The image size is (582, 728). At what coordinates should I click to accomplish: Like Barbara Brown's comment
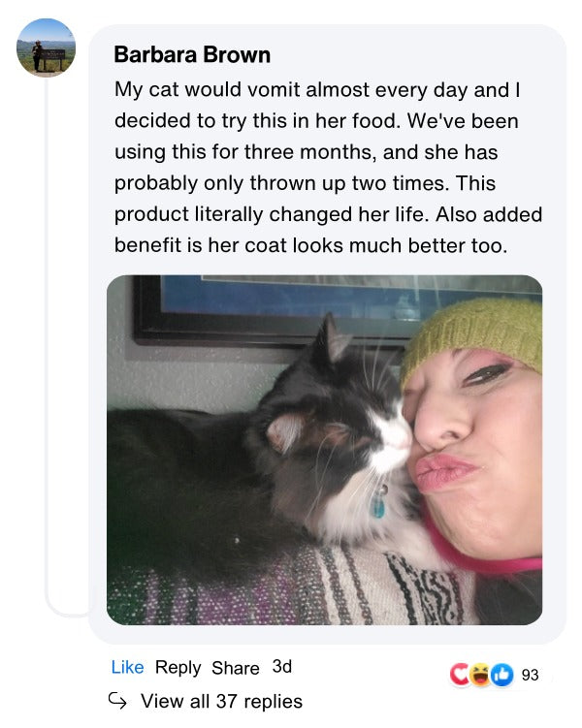127,667
